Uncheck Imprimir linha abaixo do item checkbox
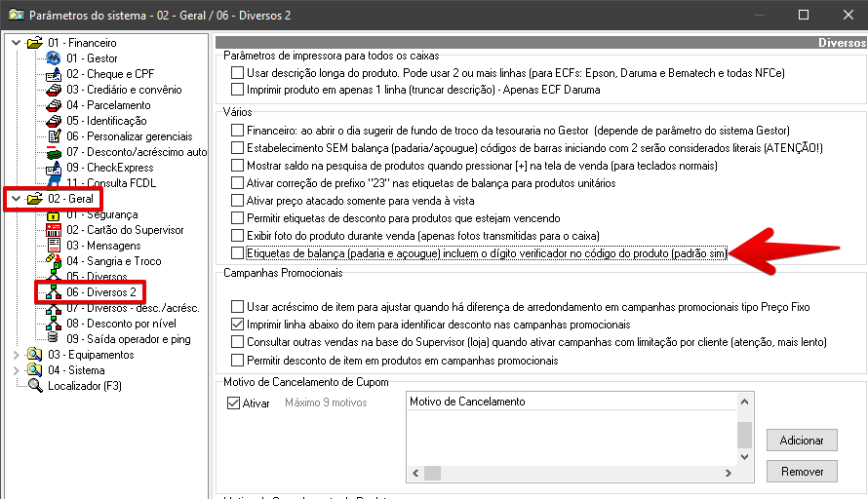This screenshot has width=868, height=499. [238, 325]
